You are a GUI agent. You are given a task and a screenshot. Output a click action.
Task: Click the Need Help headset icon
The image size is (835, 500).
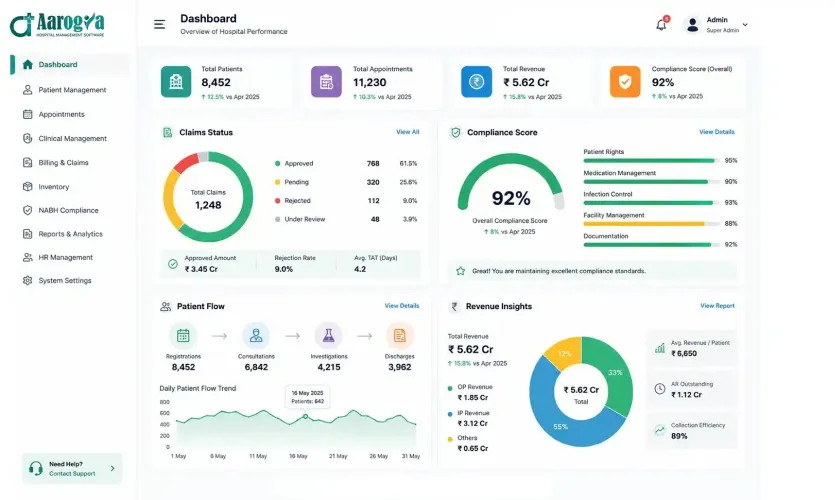coord(36,469)
